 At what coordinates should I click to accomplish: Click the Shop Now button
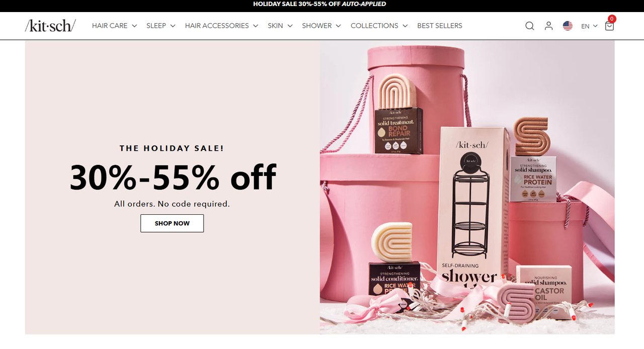pos(172,223)
